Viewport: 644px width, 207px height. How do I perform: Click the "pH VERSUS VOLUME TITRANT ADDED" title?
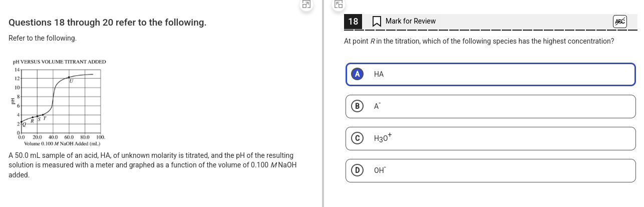[59, 62]
